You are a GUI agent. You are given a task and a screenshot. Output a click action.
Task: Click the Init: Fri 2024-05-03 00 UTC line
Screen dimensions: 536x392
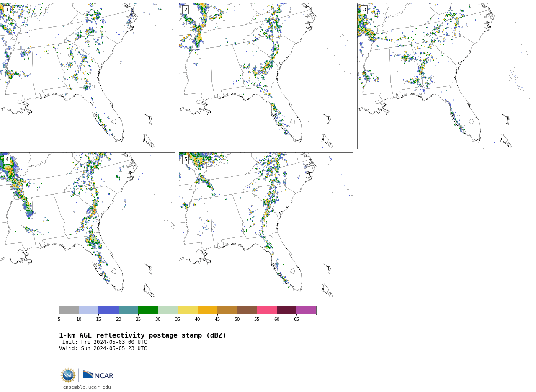point(105,342)
